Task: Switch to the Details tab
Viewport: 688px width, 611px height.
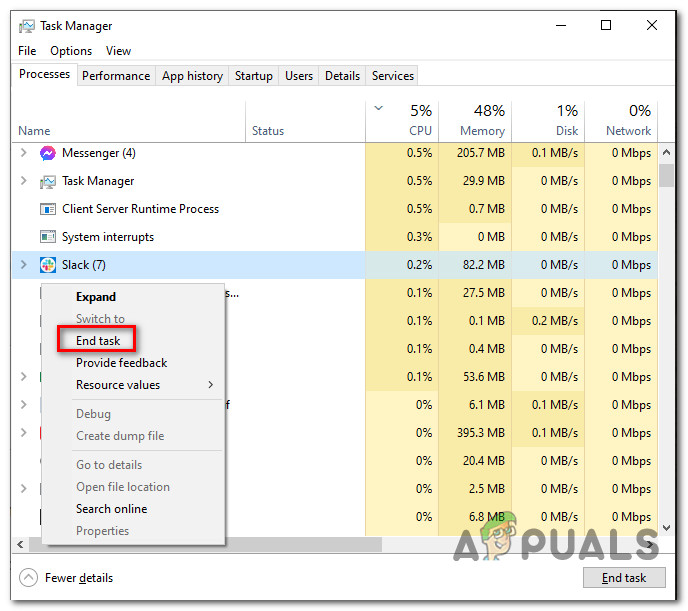Action: (342, 76)
